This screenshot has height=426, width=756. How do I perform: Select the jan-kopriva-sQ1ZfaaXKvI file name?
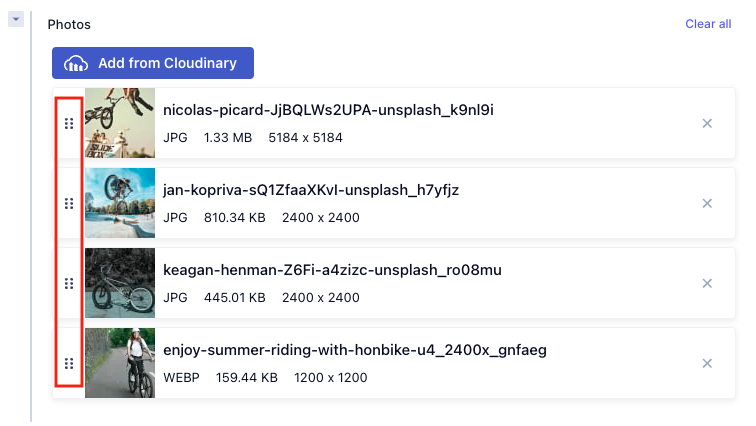[311, 190]
